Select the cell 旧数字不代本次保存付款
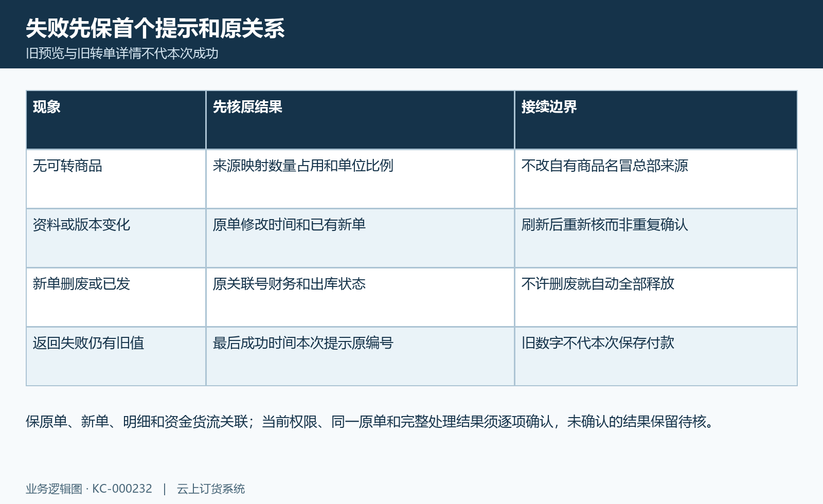 (656, 356)
